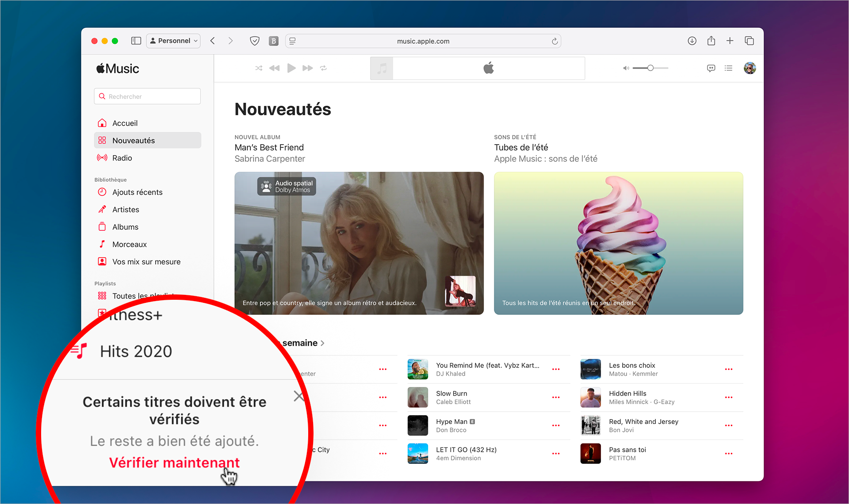The height and width of the screenshot is (504, 849).
Task: Click the music.apple.com address bar
Action: pyautogui.click(x=423, y=41)
